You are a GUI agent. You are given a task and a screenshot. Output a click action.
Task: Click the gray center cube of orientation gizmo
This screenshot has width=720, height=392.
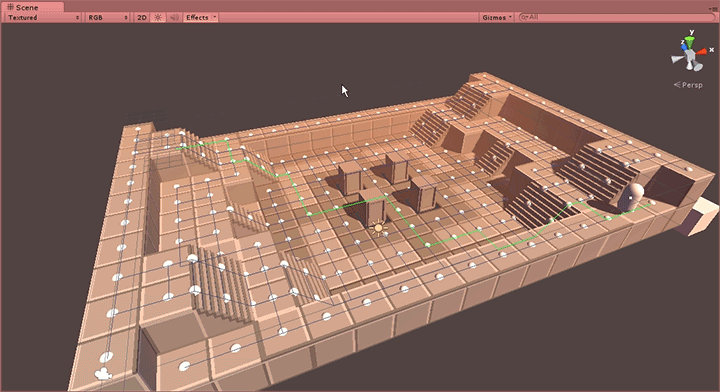click(690, 56)
